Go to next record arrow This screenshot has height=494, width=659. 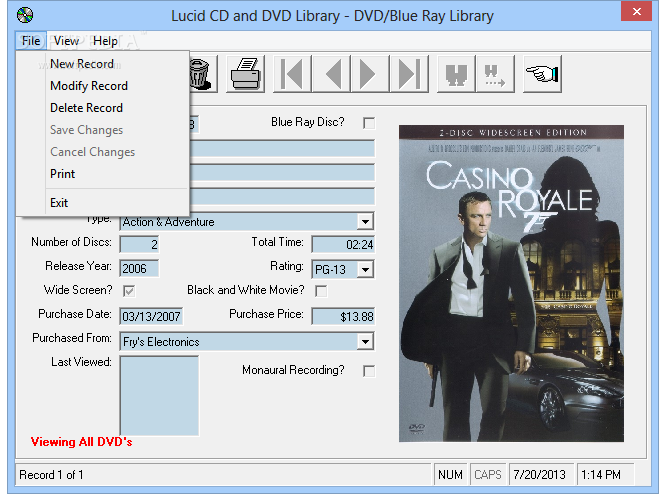369,74
